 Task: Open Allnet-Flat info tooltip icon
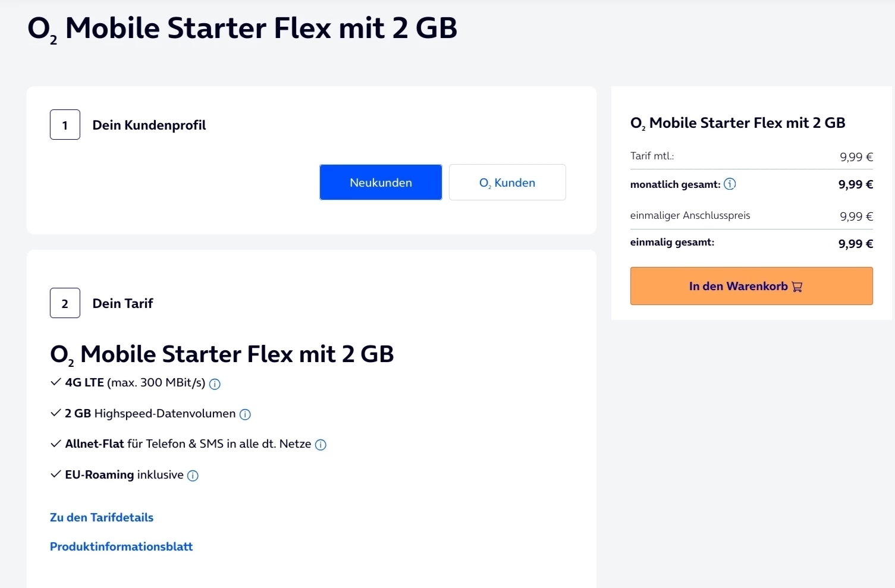pyautogui.click(x=321, y=445)
